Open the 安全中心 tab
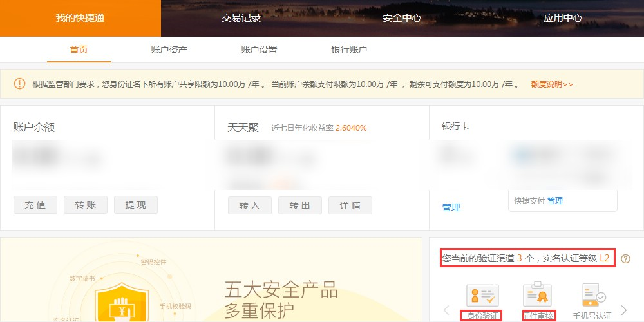Screen dimensions: 644x322 [402, 18]
